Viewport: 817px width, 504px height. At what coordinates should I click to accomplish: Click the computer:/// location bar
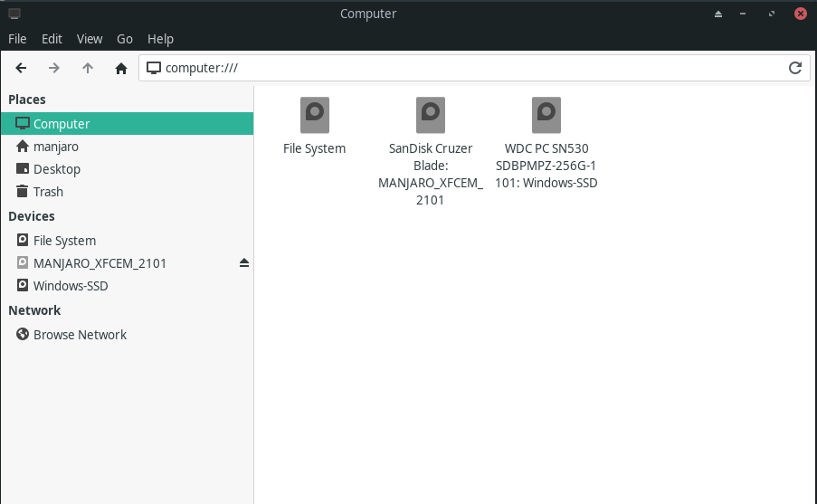(x=452, y=68)
